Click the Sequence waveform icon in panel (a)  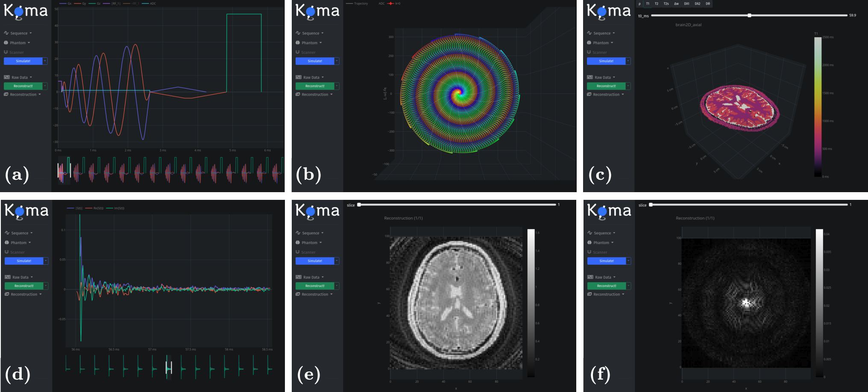point(6,33)
